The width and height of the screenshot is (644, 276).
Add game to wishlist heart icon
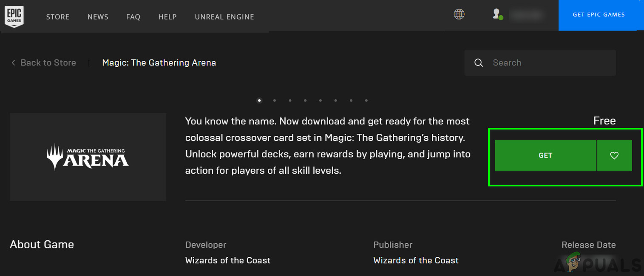point(614,156)
